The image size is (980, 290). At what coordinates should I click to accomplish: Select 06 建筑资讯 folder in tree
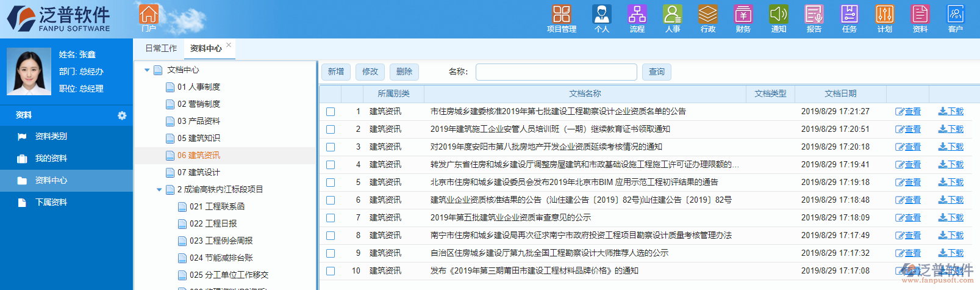198,156
